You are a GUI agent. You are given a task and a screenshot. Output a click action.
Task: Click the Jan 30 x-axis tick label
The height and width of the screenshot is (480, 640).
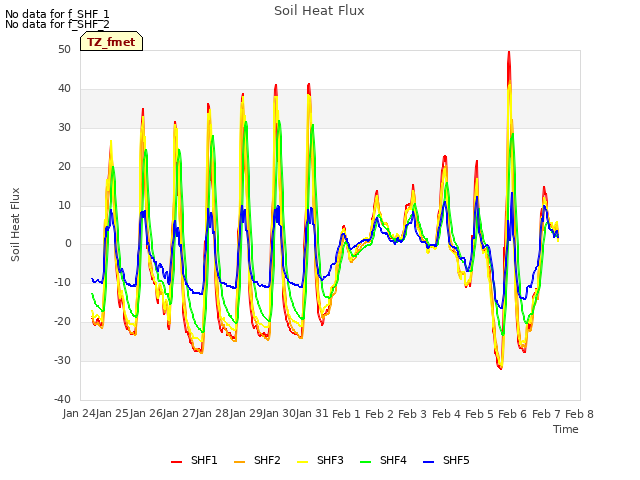point(279,413)
